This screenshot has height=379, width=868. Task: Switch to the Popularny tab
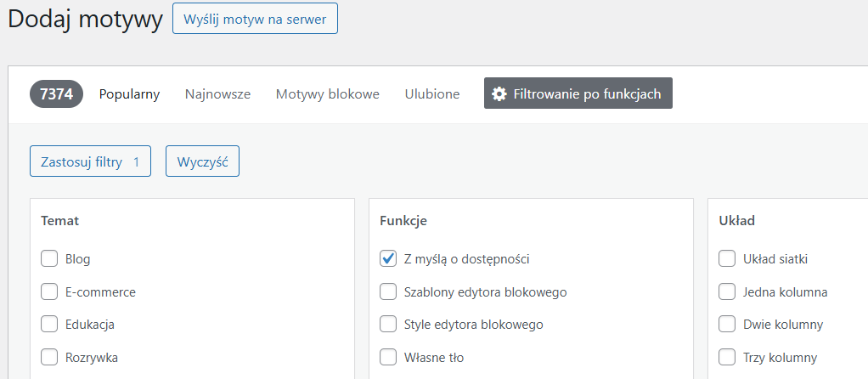(x=129, y=94)
